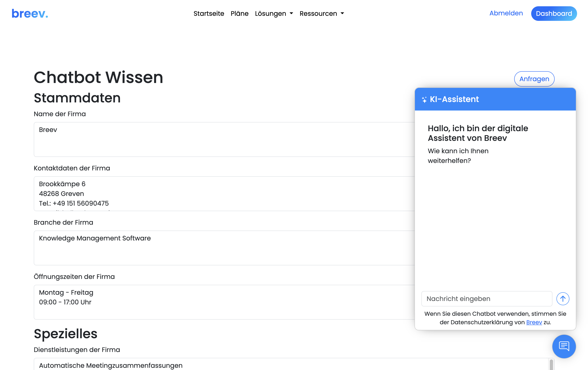Edit the Branche der Firma field
This screenshot has width=588, height=370.
tap(224, 248)
